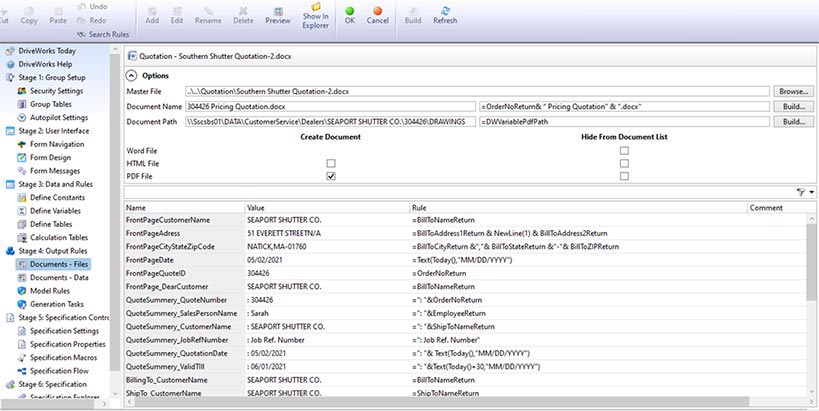Screen dimensions: 819x411
Task: Confirm with the green OK icon
Action: [x=349, y=11]
